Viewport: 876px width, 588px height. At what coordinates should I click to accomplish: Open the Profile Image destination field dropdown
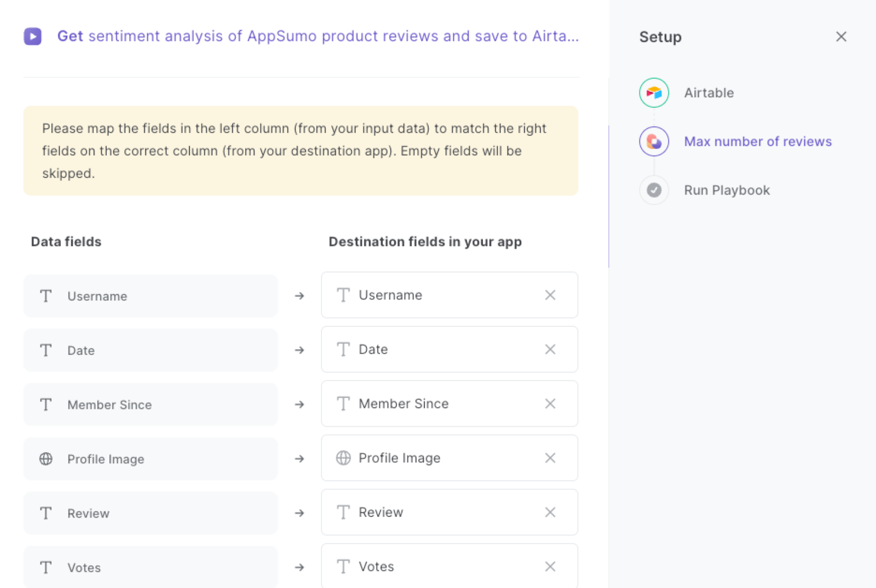point(449,457)
